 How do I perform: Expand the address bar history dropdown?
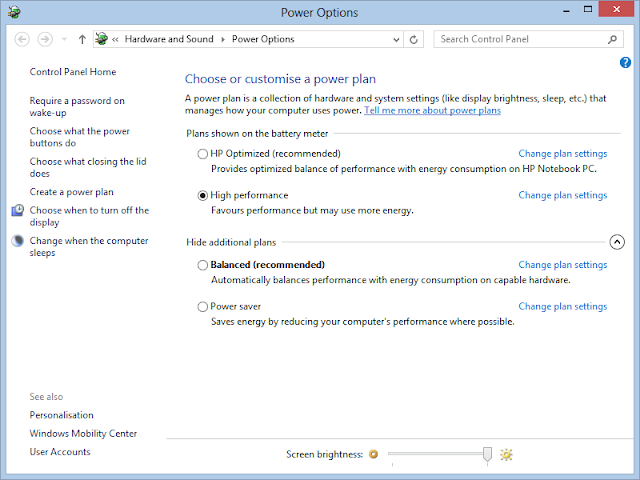click(396, 40)
